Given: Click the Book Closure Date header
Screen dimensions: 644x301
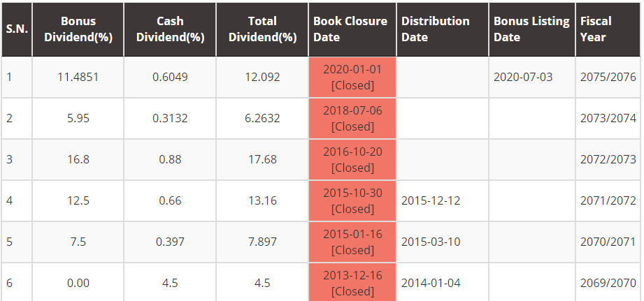Looking at the screenshot, I should point(352,29).
